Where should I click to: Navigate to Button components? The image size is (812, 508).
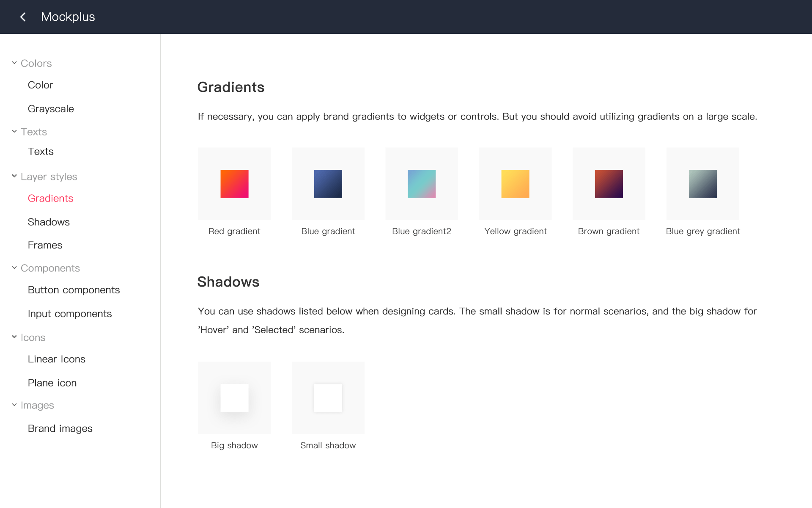pos(74,290)
